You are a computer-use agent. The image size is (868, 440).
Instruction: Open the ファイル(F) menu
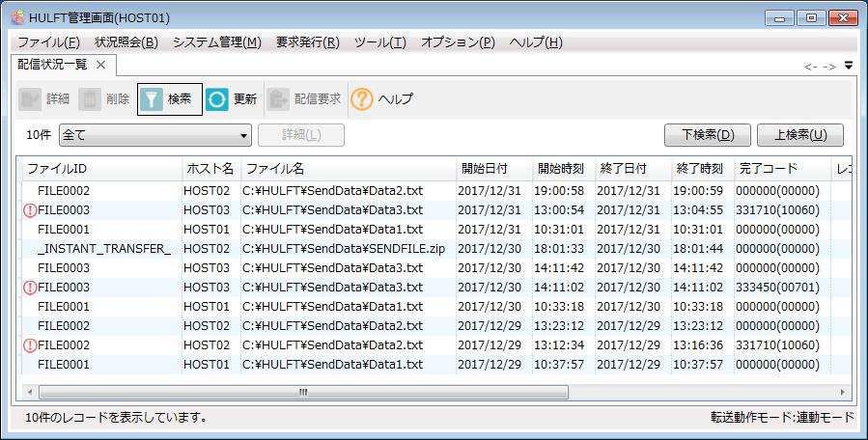[48, 42]
